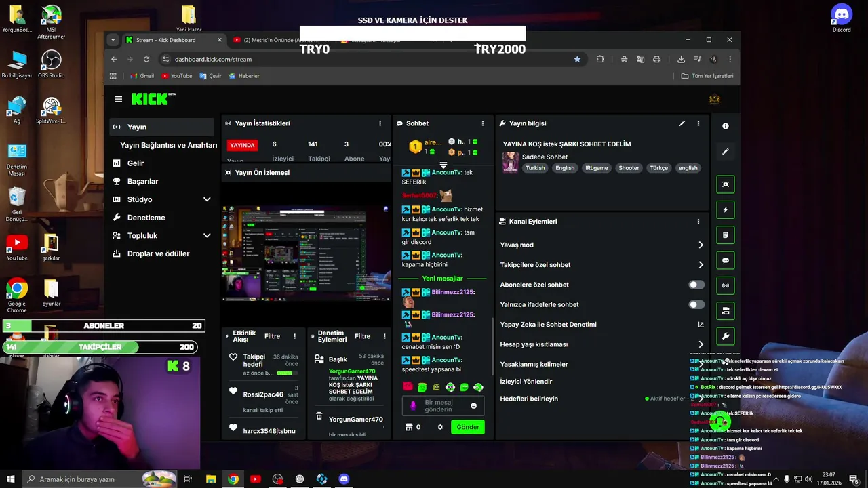Open Takipçilere özel sohbet arrow
This screenshot has width=868, height=488.
pos(701,265)
